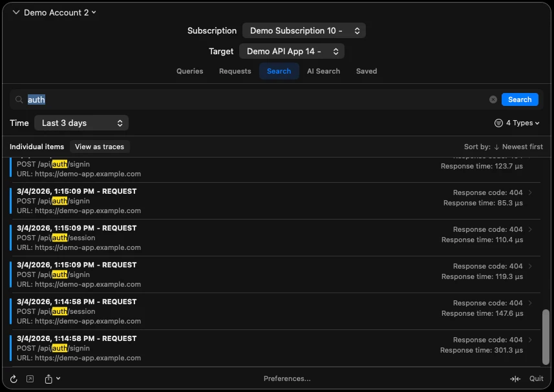Click the share/export icon
The image size is (554, 392).
tap(49, 378)
